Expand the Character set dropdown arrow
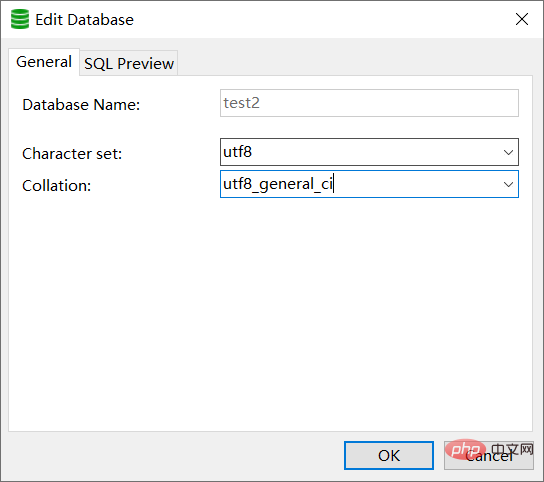Image resolution: width=544 pixels, height=482 pixels. [508, 152]
